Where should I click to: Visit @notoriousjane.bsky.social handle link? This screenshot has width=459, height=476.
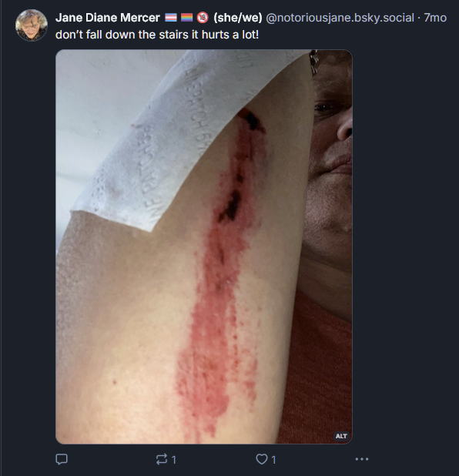tap(340, 18)
